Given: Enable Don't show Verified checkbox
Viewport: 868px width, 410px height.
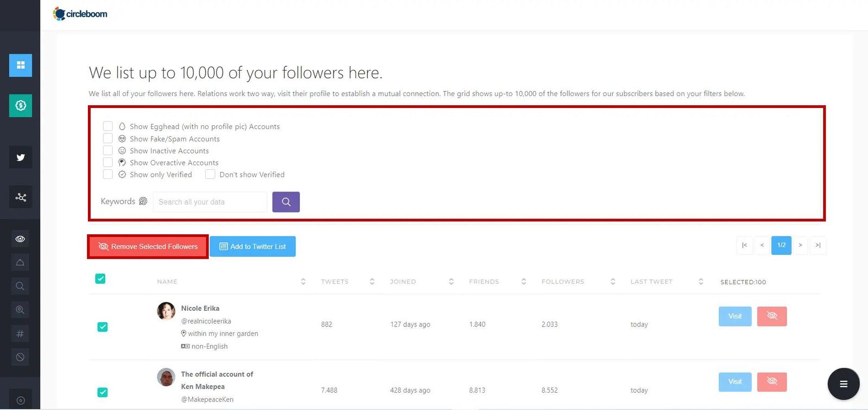Looking at the screenshot, I should 210,174.
